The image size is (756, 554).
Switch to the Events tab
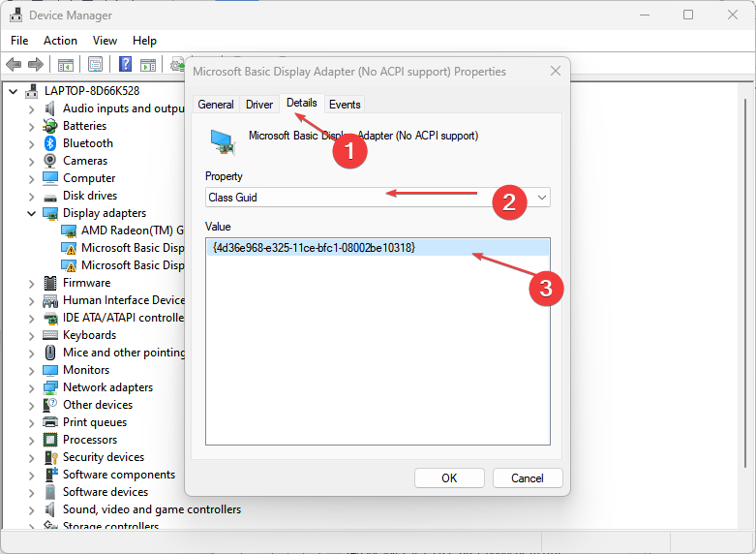point(345,105)
